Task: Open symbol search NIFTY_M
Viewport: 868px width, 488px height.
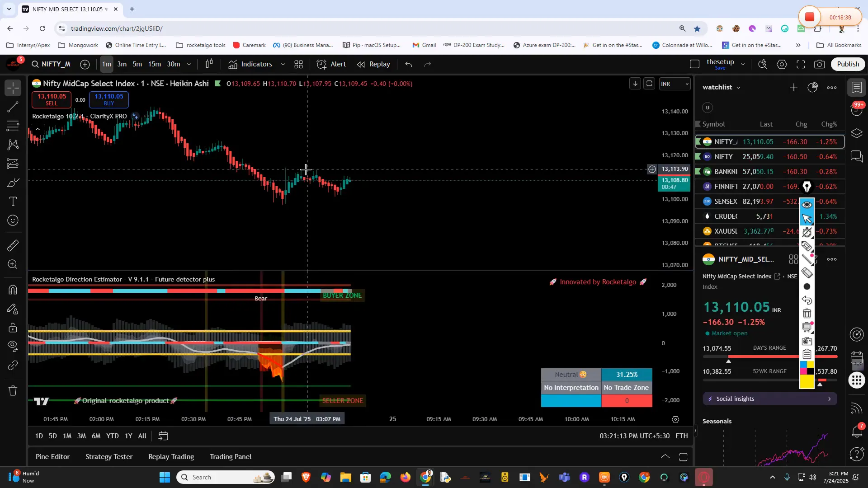Action: pyautogui.click(x=51, y=64)
